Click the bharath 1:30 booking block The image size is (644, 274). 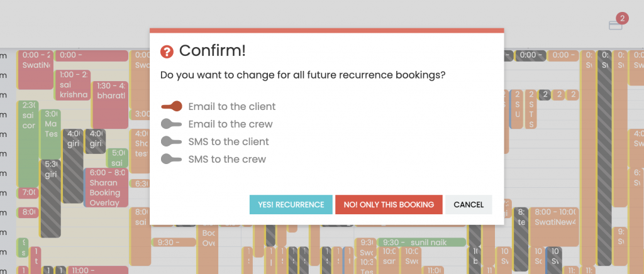click(110, 104)
